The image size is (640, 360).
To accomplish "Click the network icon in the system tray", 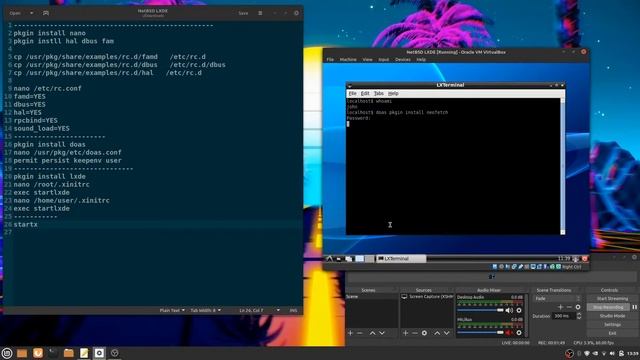I will coord(604,353).
